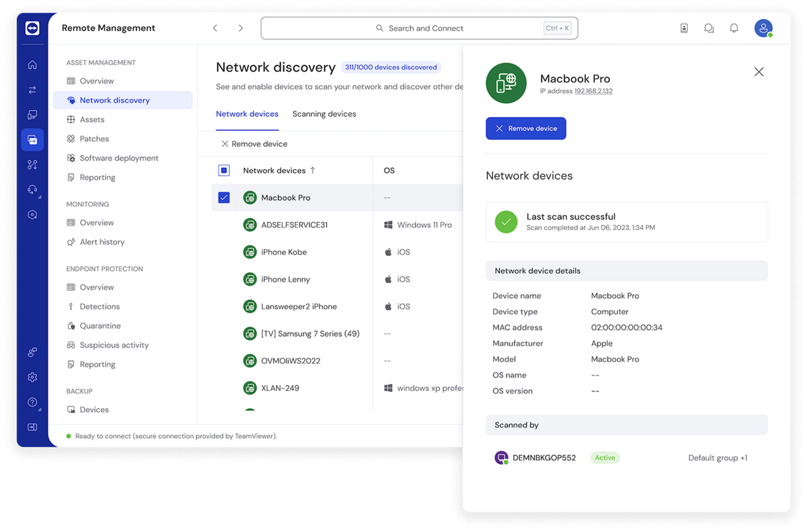The width and height of the screenshot is (807, 532).
Task: Switch to the Network devices tab
Action: [x=247, y=114]
